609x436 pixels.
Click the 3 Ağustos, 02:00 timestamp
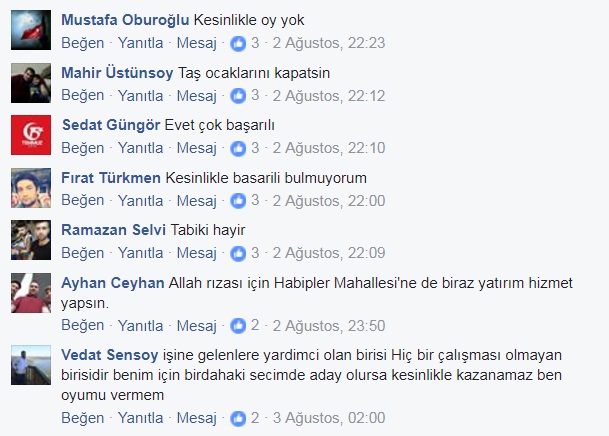coord(329,418)
